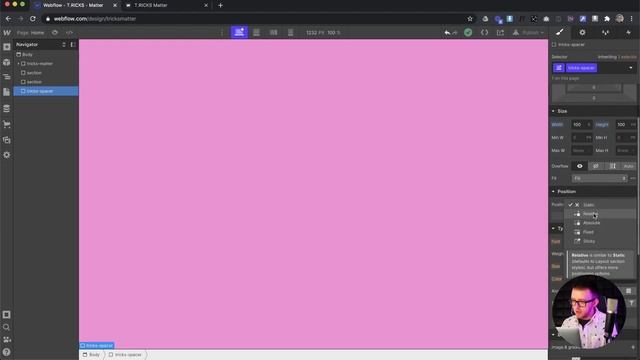
Task: Select the mobile landscape breakpoint icon
Action: click(x=273, y=32)
